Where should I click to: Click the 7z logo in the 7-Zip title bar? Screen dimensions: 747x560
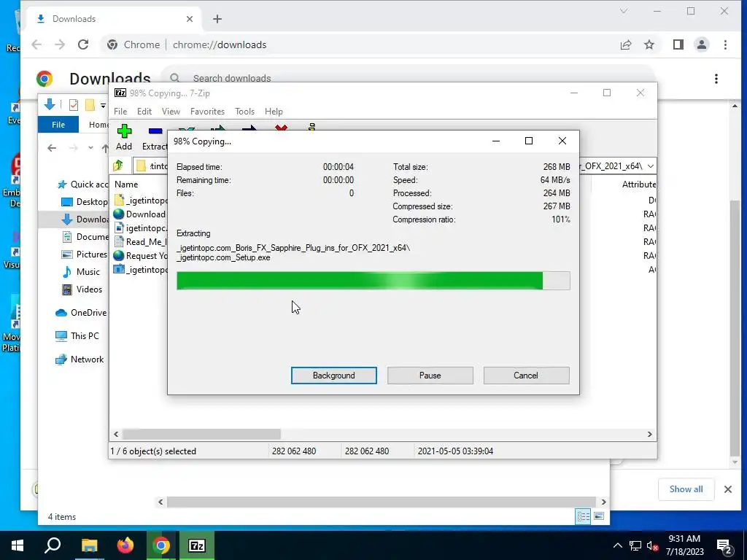coord(120,93)
